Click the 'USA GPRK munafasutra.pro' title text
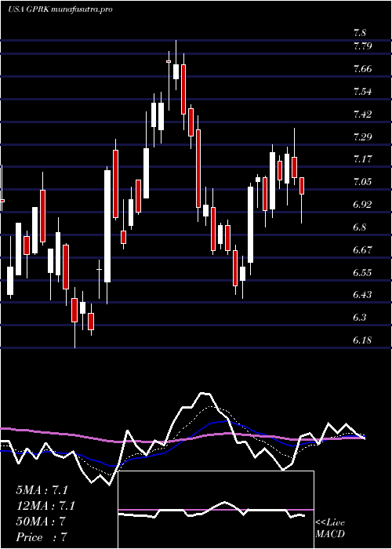This screenshot has width=392, height=549. [60, 9]
